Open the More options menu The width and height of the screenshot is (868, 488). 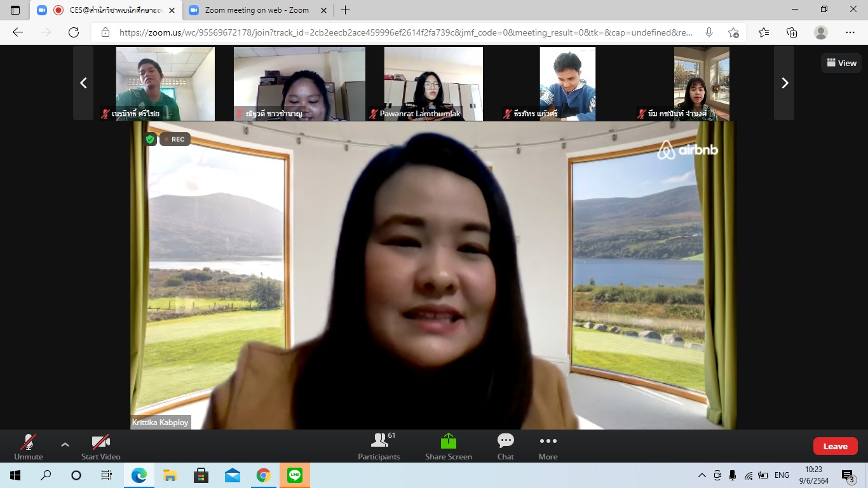click(548, 447)
